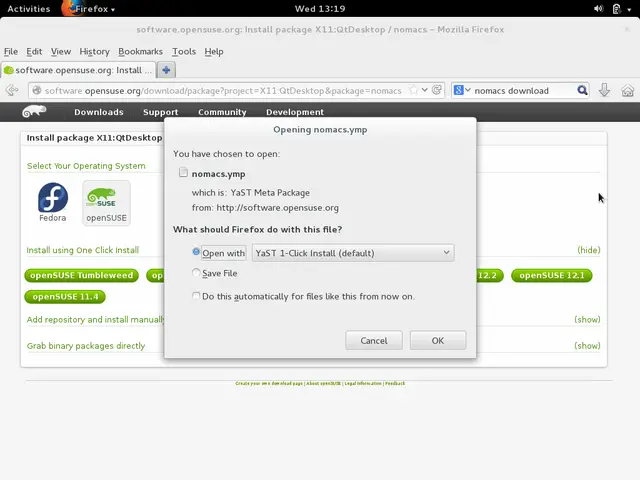The height and width of the screenshot is (480, 640).
Task: Click the Cancel button
Action: click(x=374, y=340)
